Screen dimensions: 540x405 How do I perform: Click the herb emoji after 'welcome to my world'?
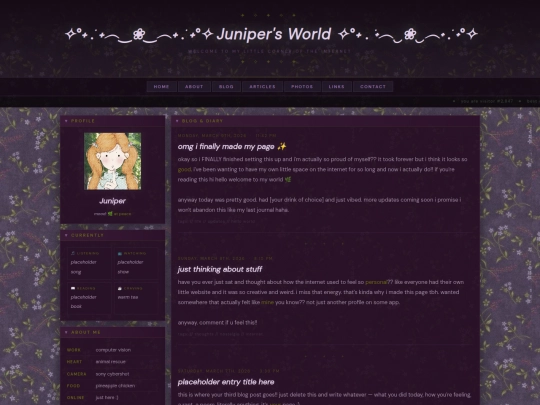pyautogui.click(x=288, y=179)
